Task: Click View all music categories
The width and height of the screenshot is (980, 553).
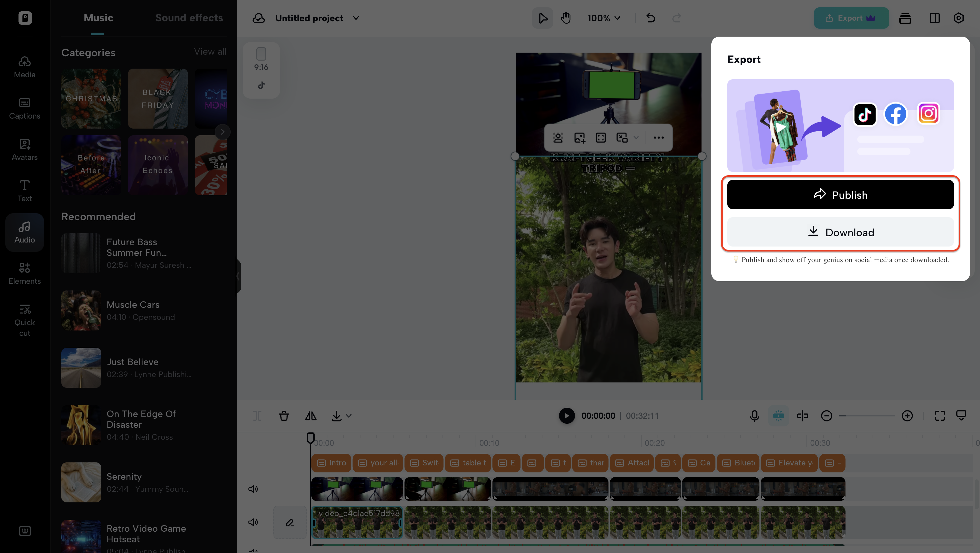Action: (x=210, y=51)
